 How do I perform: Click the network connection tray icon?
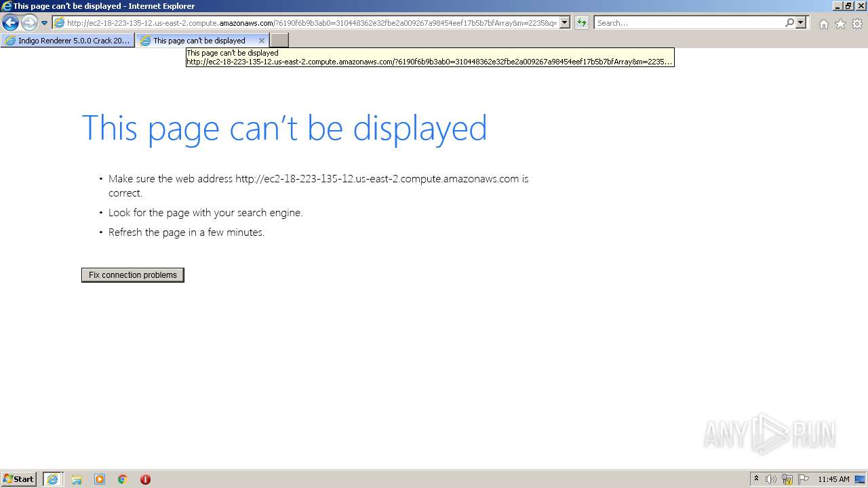(x=787, y=479)
